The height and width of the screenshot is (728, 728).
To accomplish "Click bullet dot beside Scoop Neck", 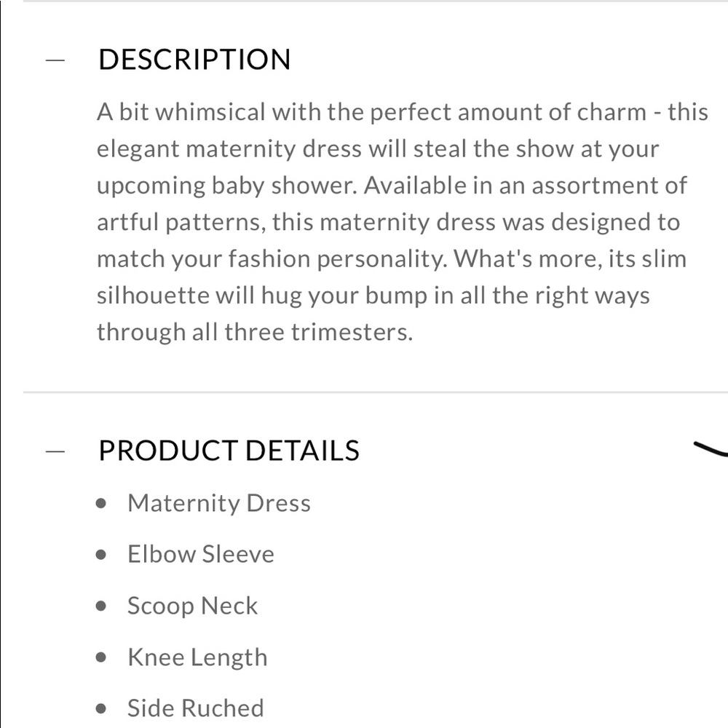I will (101, 606).
